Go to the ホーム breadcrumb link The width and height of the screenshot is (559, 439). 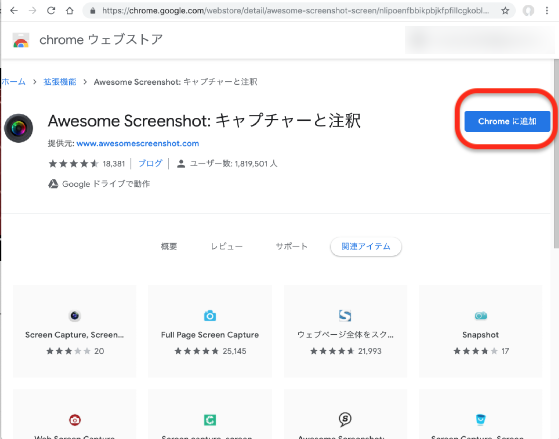click(14, 82)
